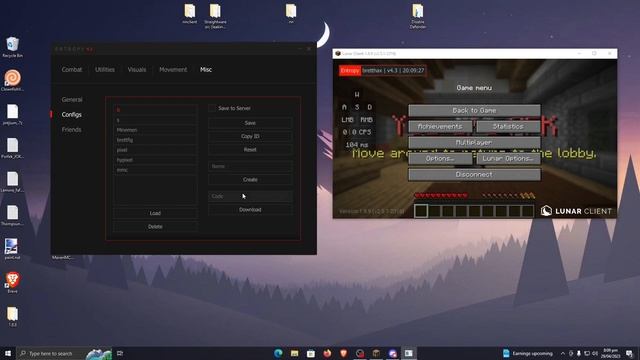640x360 pixels.
Task: Open the Windows Start menu
Action: [x=7, y=353]
